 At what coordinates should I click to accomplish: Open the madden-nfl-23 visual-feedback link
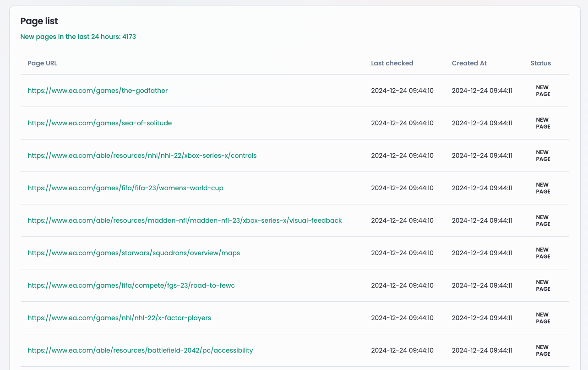pos(185,220)
